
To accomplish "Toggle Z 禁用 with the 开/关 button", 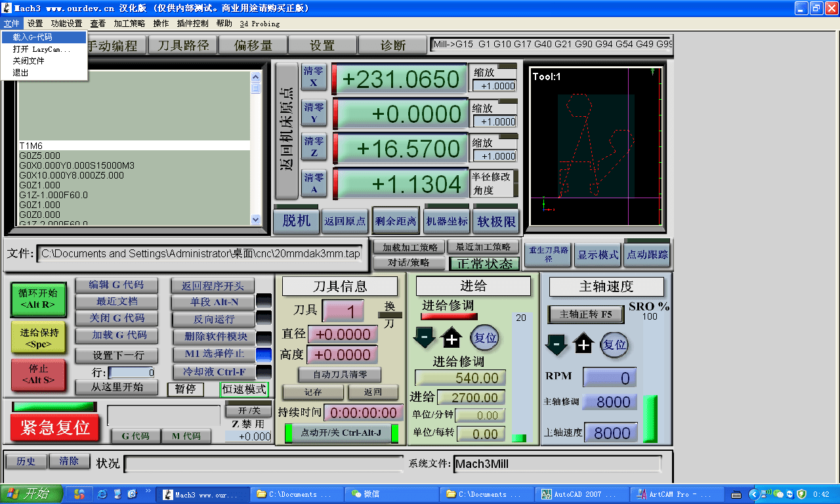I will click(248, 411).
